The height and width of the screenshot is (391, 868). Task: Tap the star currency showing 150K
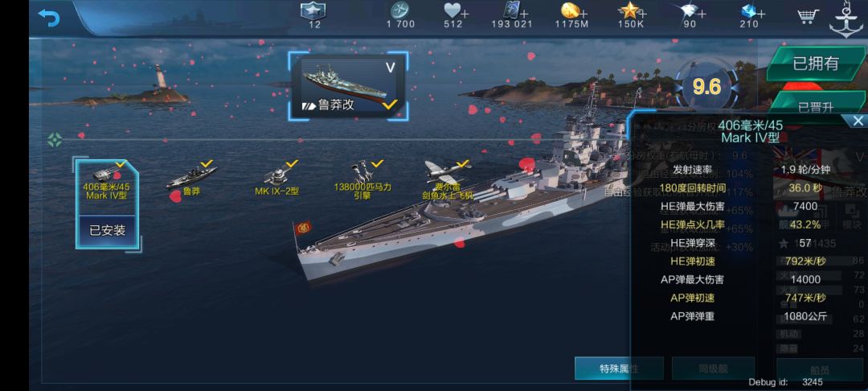click(x=629, y=10)
